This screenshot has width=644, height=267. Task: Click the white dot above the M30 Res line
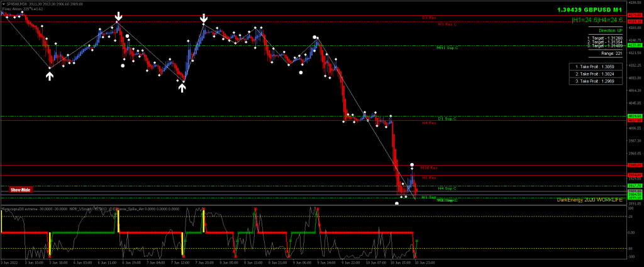coord(412,165)
